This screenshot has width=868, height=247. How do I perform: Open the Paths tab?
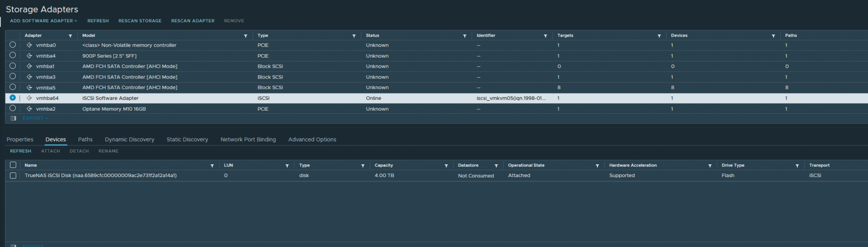pos(85,140)
